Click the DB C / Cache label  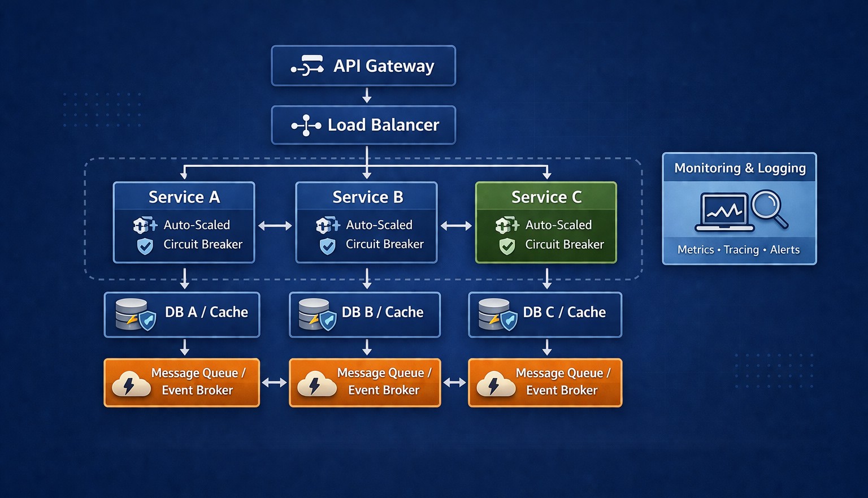click(x=564, y=312)
